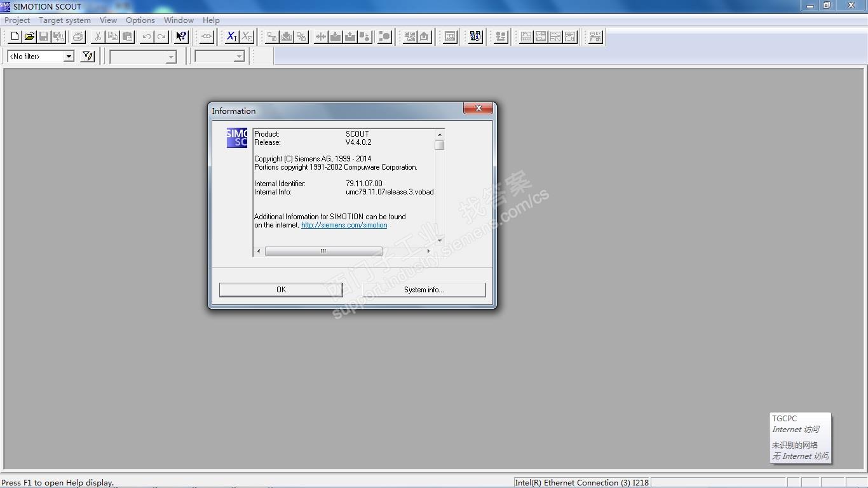The image size is (868, 488).
Task: Open the Target system menu
Action: (x=65, y=20)
